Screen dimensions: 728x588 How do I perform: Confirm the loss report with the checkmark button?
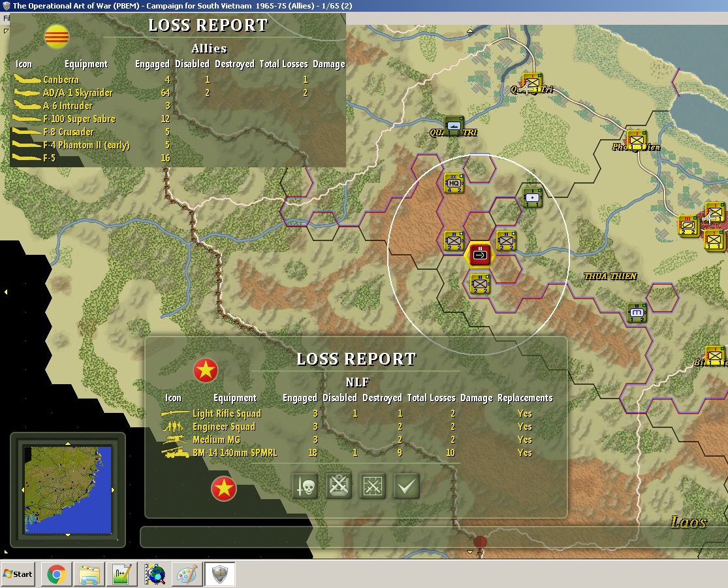(406, 486)
